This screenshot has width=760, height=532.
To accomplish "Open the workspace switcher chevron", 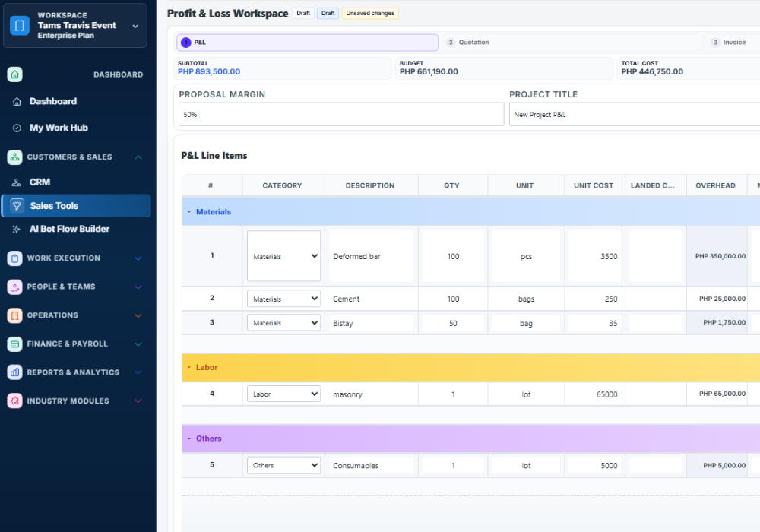I will (135, 26).
